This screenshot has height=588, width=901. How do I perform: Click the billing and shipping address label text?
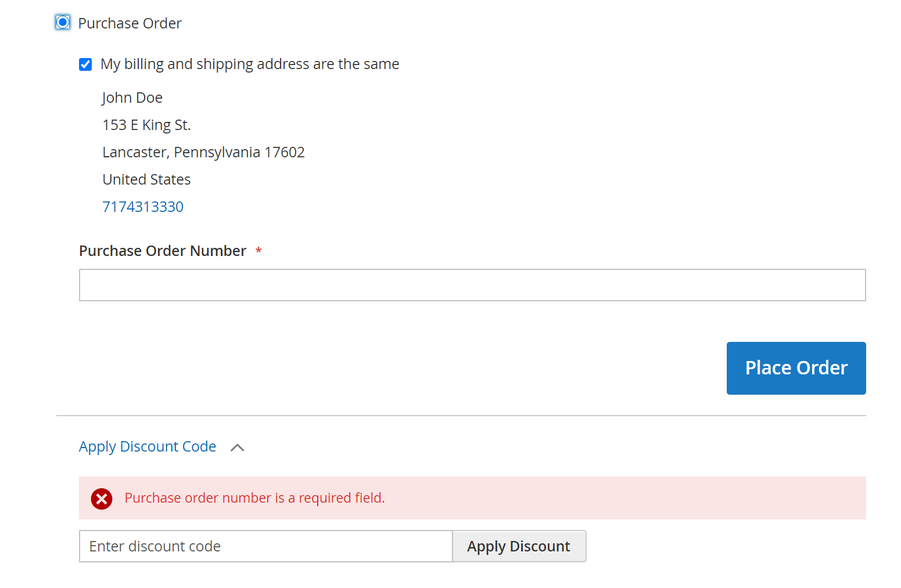pyautogui.click(x=250, y=64)
